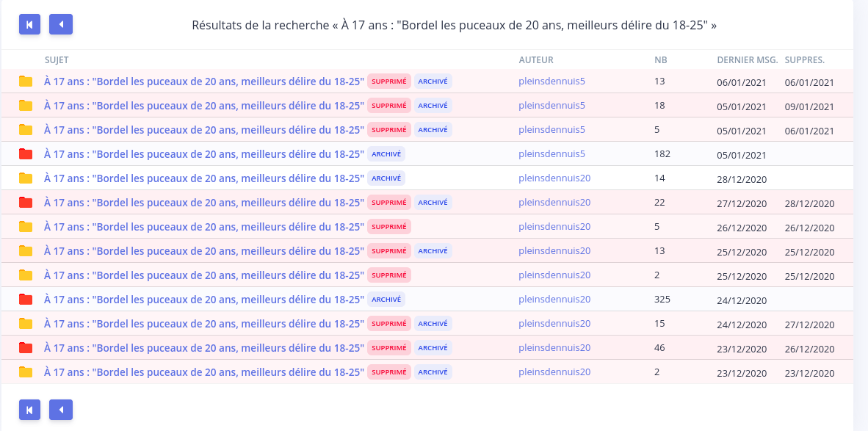Image resolution: width=868 pixels, height=431 pixels.
Task: Click the yellow folder icon of the first topic row
Action: click(26, 82)
